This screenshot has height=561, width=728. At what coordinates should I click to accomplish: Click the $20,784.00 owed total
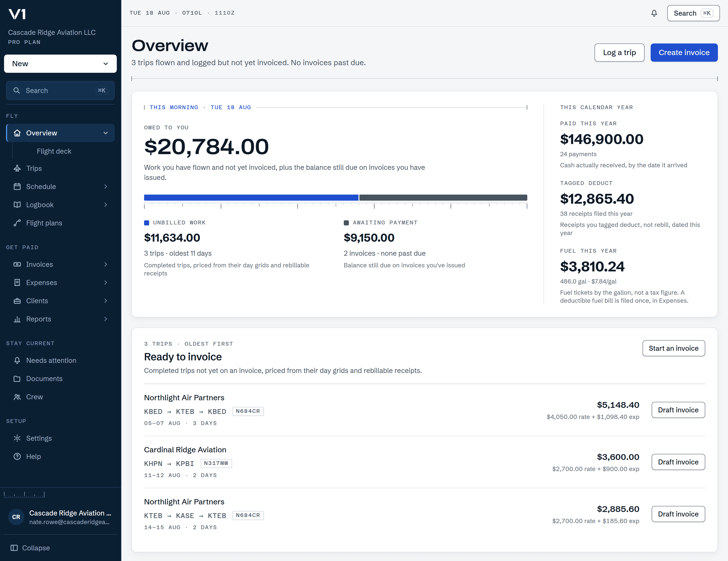pos(206,147)
